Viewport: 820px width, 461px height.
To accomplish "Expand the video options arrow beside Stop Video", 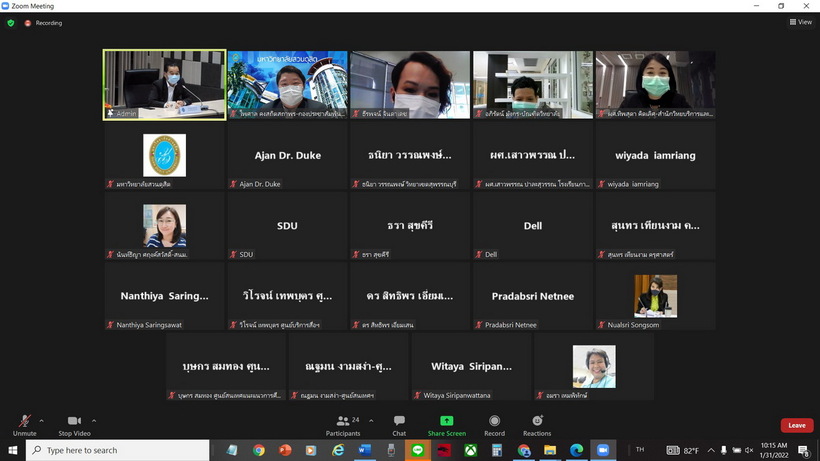I will [x=94, y=421].
